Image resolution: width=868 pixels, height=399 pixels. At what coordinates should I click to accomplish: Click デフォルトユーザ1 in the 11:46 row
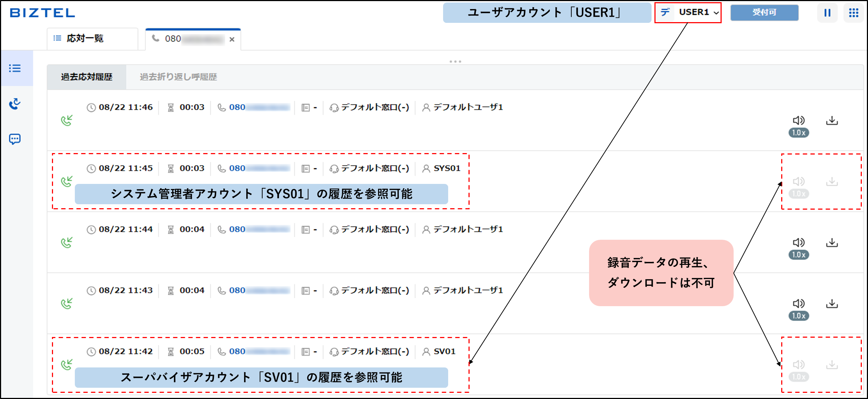[468, 107]
